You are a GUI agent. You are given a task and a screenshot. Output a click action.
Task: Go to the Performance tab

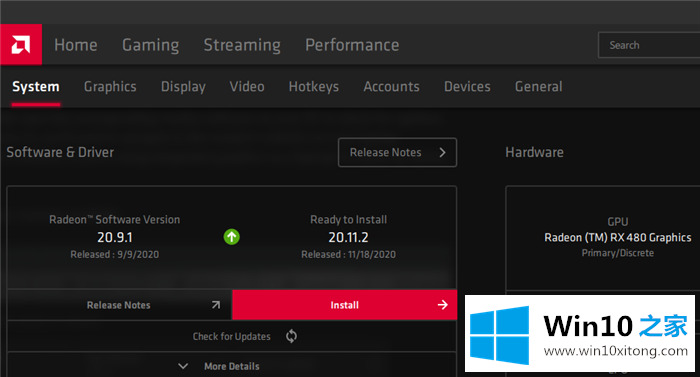(x=352, y=45)
